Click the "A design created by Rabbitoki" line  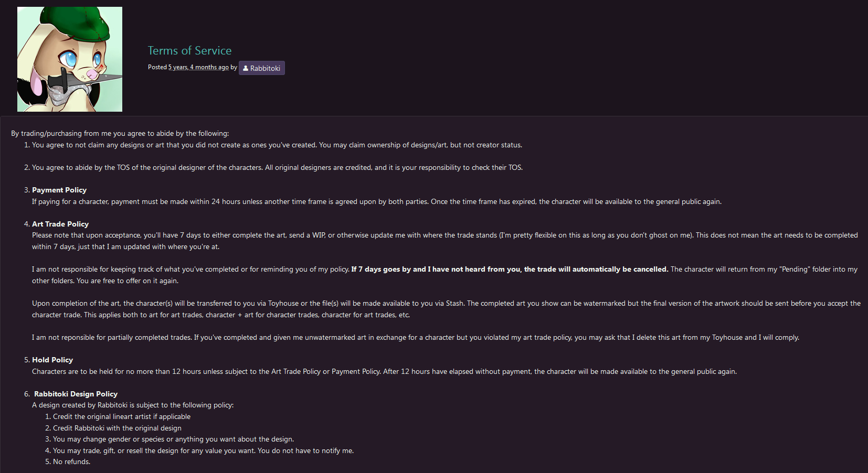tap(133, 405)
